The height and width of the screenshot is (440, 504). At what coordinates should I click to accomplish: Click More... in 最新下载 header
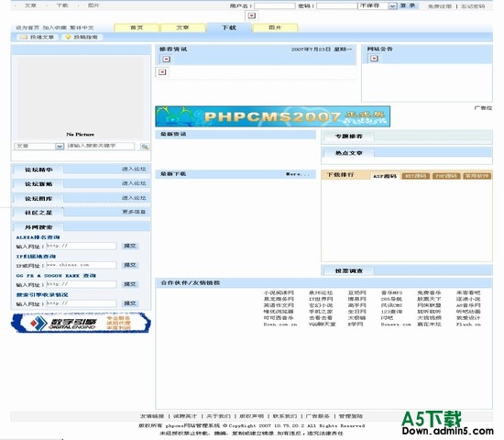click(x=298, y=174)
